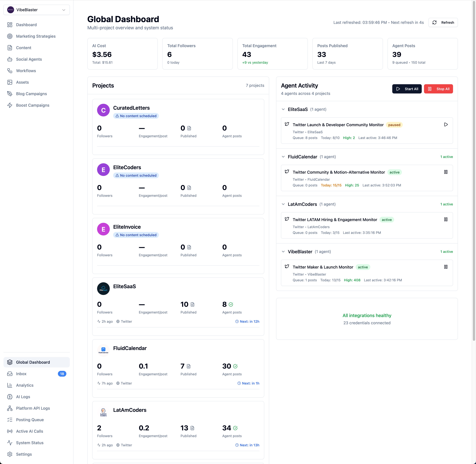Viewport: 476px width, 464px height.
Task: Pause the Twitter LATAM Hiring & Engagement Monitor
Action: click(446, 219)
